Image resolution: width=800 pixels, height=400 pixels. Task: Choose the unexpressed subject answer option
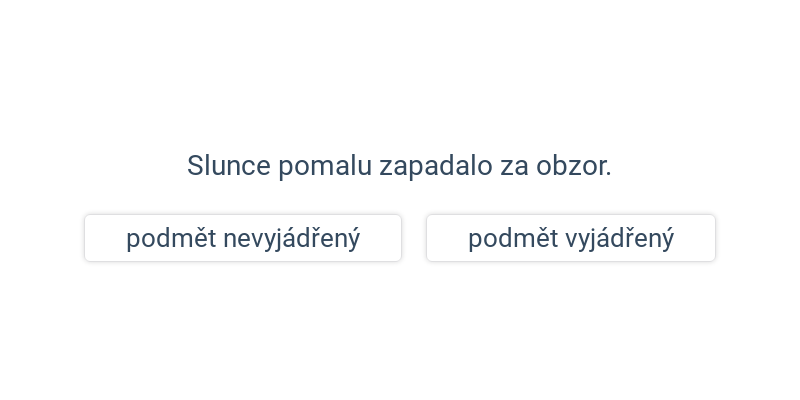pos(243,238)
